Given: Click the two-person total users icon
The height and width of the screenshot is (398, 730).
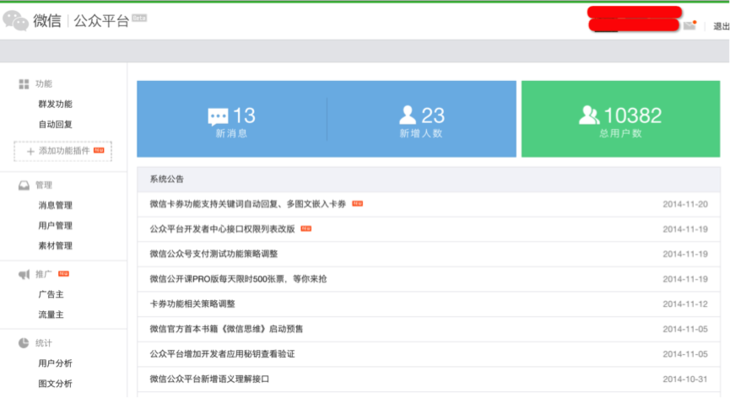Looking at the screenshot, I should (589, 115).
